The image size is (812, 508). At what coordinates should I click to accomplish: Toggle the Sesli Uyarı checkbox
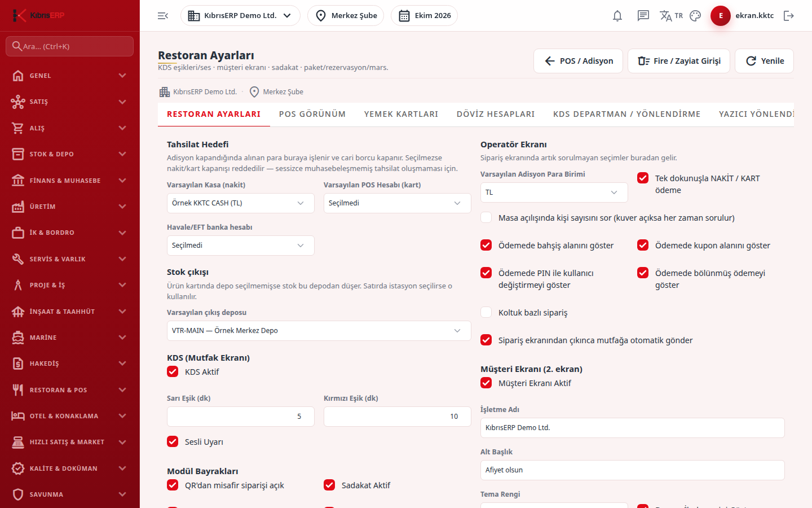pyautogui.click(x=173, y=441)
